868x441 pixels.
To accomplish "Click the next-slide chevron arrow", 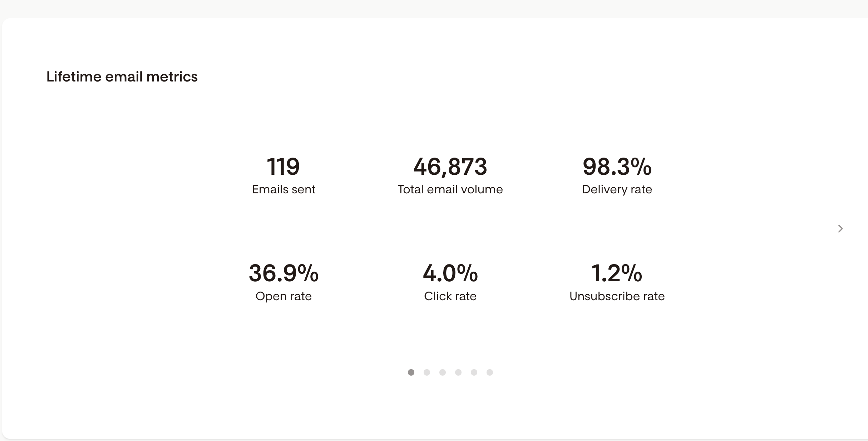I will [840, 228].
